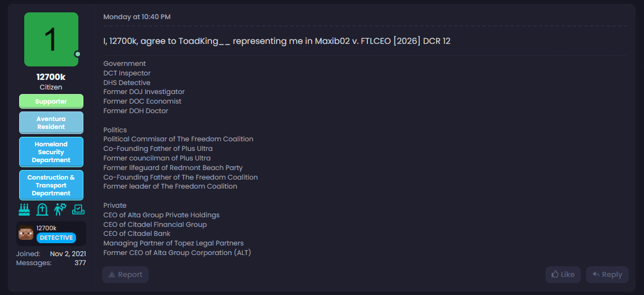The width and height of the screenshot is (644, 295).
Task: Click the Minecraft head avatar icon
Action: [26, 233]
